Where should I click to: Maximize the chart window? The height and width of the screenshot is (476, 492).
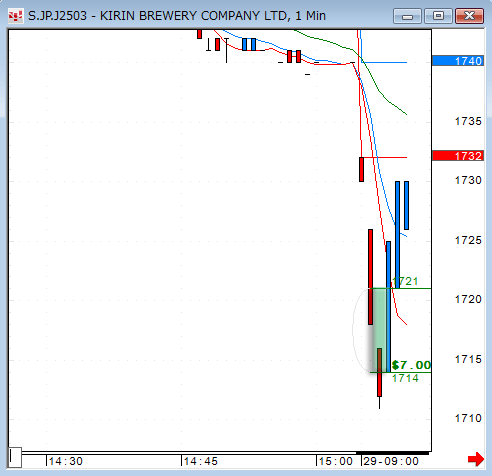click(x=438, y=16)
